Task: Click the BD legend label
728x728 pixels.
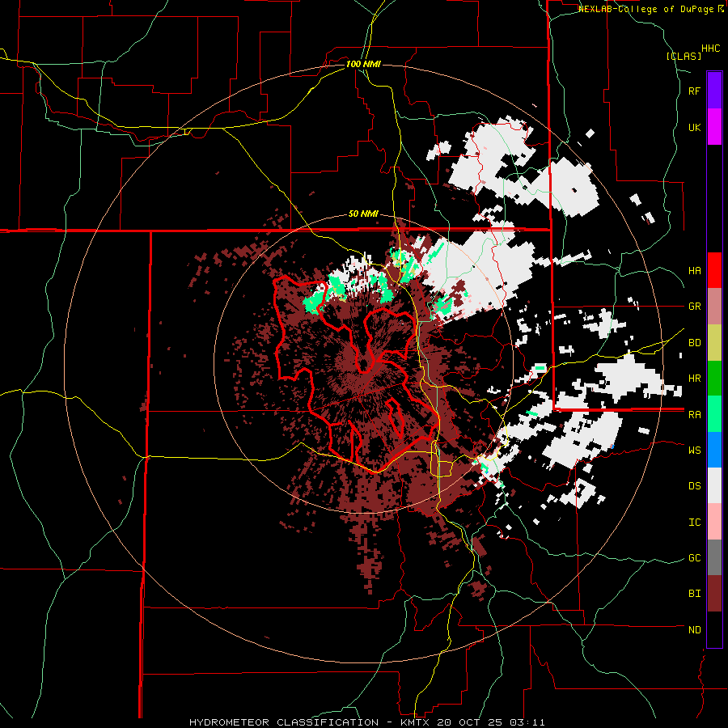Action: [694, 343]
